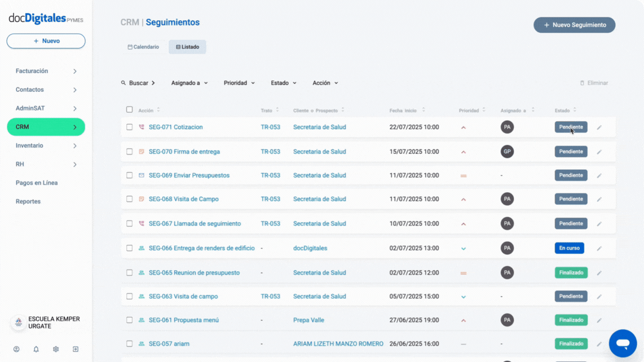Click the phone icon of SEG-067 Llamada de seguimiento
This screenshot has width=644, height=362.
(x=142, y=223)
